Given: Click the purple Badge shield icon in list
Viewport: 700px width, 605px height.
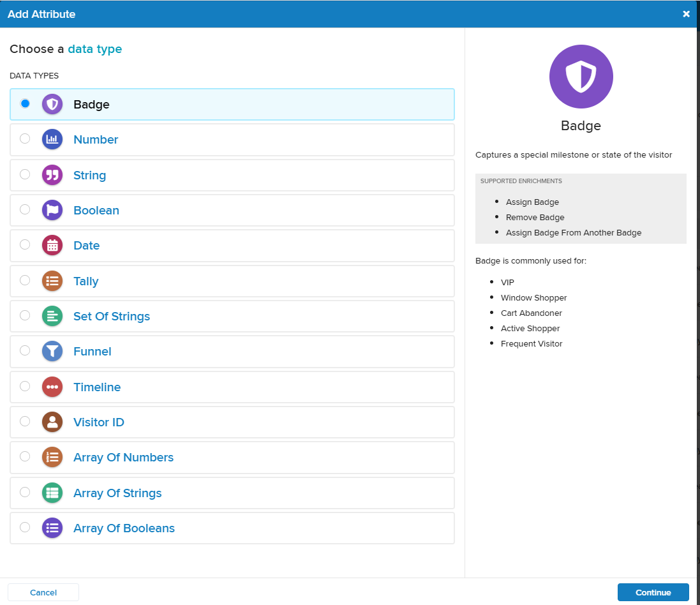Looking at the screenshot, I should click(52, 104).
